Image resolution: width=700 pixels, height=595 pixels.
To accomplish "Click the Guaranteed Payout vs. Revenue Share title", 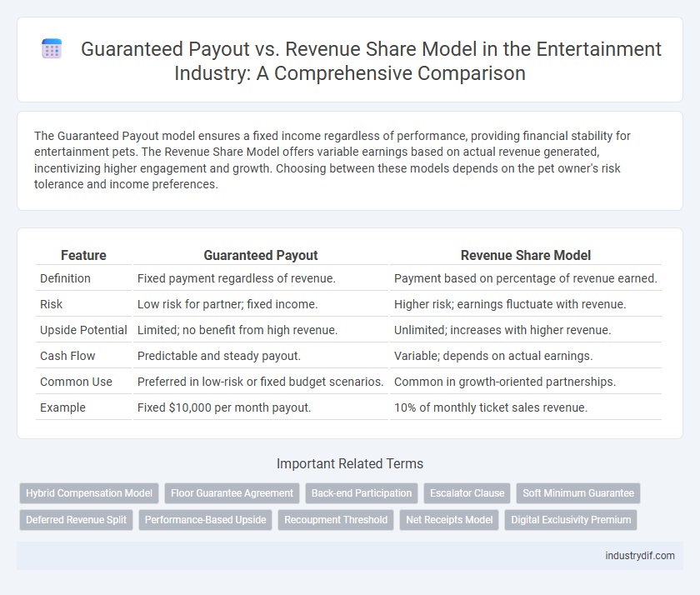I will pos(371,61).
